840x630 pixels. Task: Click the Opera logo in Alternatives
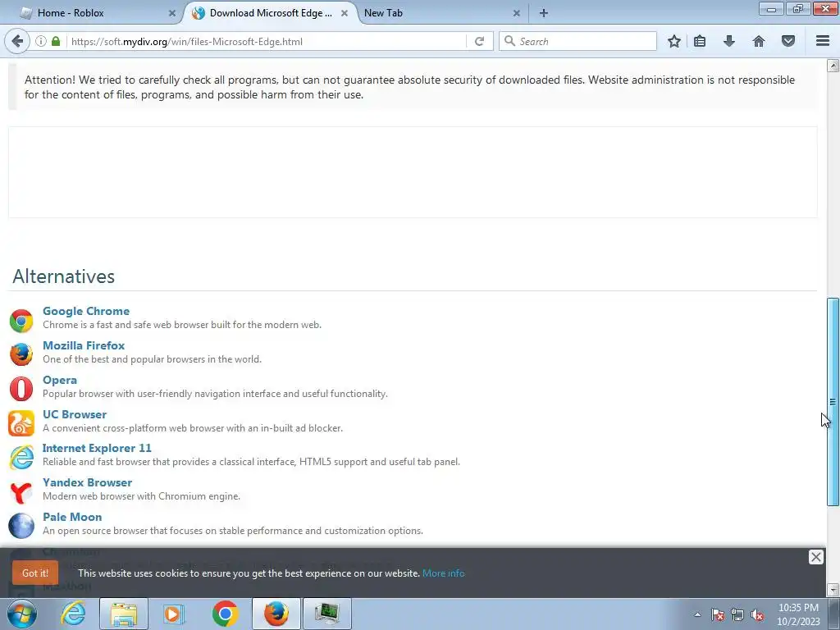coord(21,389)
